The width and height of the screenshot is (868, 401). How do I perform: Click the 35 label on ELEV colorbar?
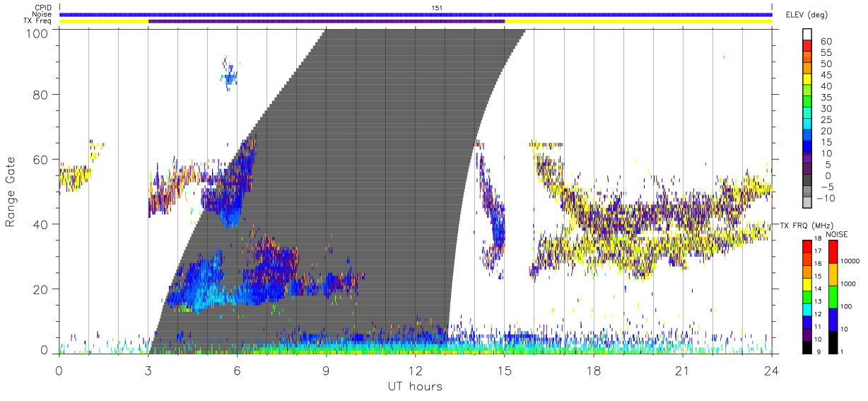[x=826, y=98]
